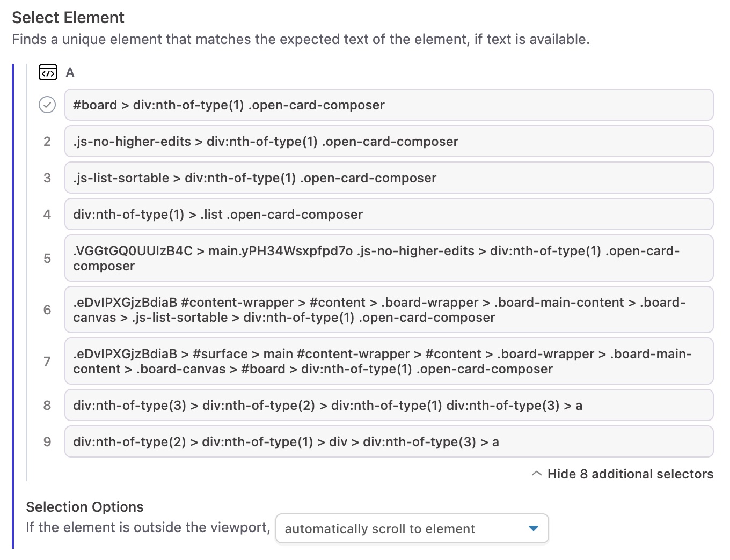Click the Select Element heading
The width and height of the screenshot is (730, 560).
tap(68, 17)
